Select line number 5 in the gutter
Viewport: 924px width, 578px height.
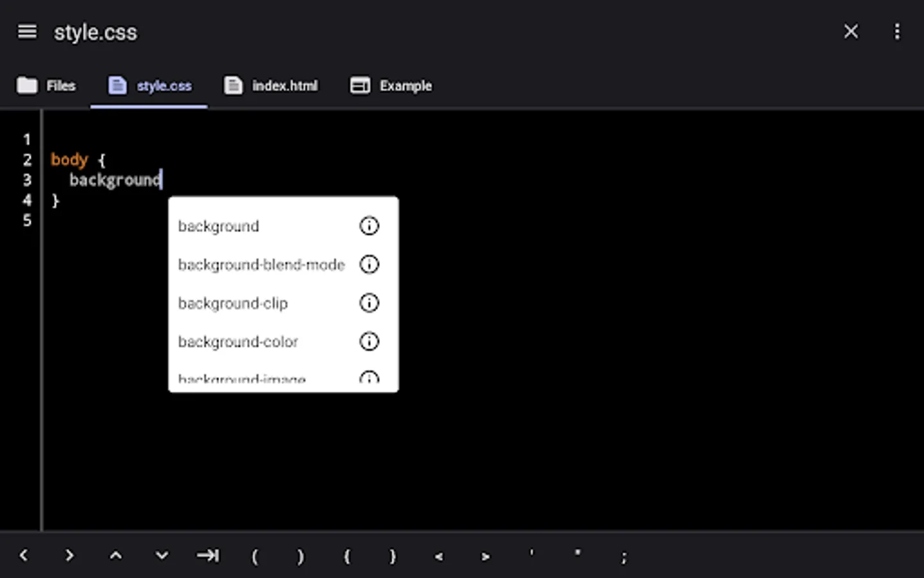point(27,220)
